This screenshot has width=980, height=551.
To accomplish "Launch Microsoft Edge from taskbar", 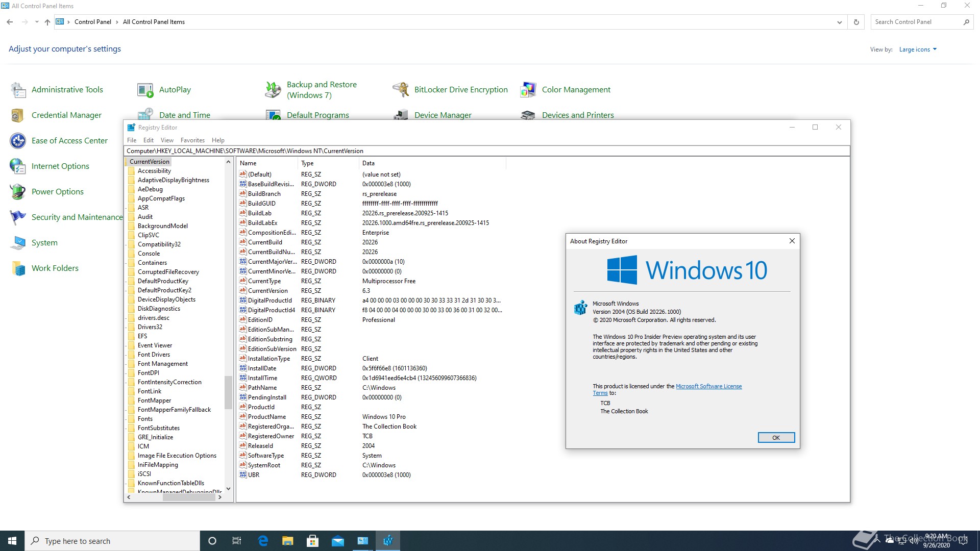I will coord(263,541).
